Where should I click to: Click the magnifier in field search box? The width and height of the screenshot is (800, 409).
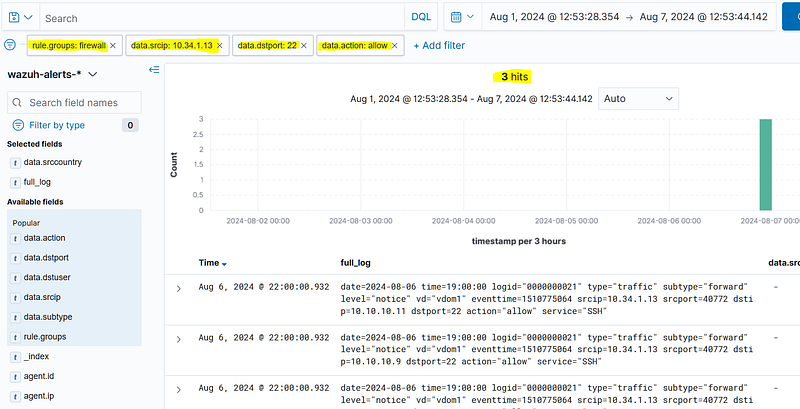17,103
